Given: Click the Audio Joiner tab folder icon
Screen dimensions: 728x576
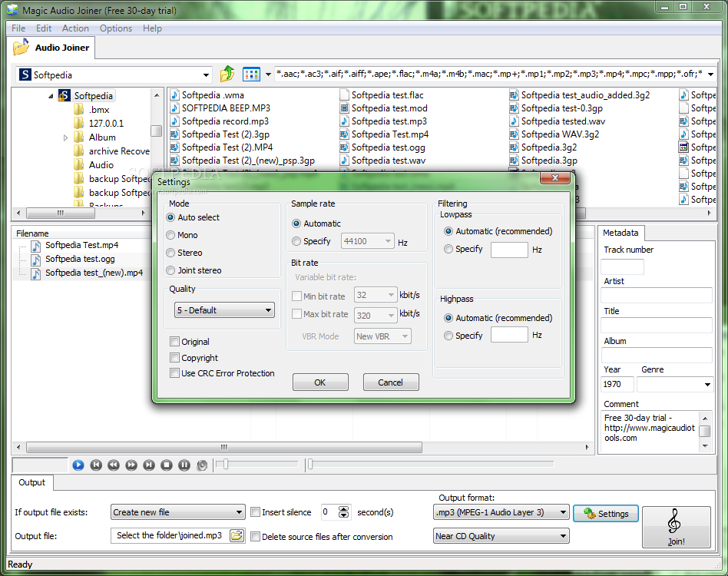Looking at the screenshot, I should [x=21, y=48].
